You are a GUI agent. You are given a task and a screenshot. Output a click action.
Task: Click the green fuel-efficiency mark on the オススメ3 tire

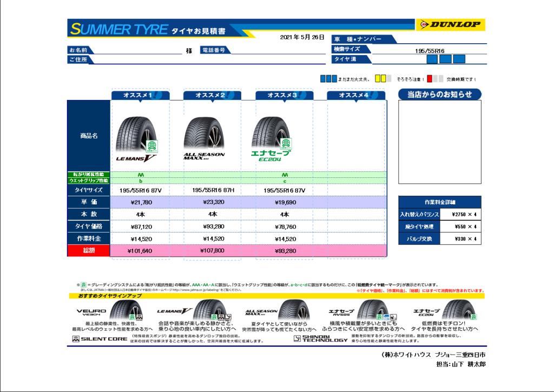pos(286,144)
